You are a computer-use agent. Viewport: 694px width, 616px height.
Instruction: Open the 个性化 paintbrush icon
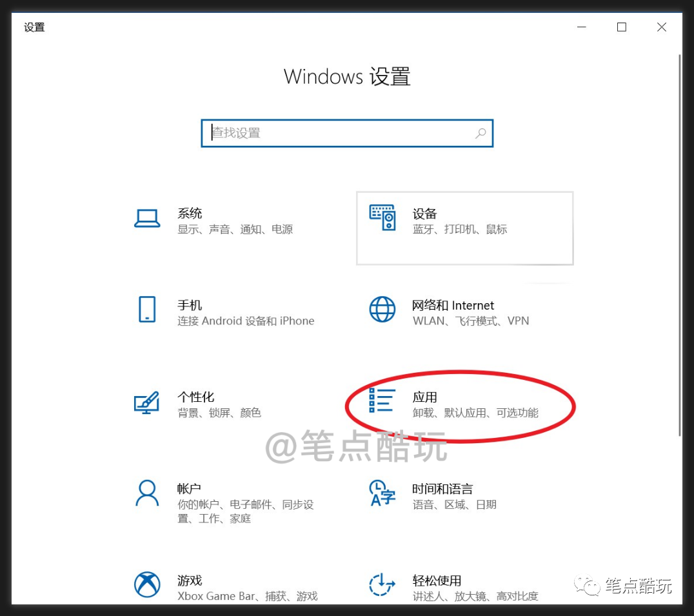tap(146, 402)
